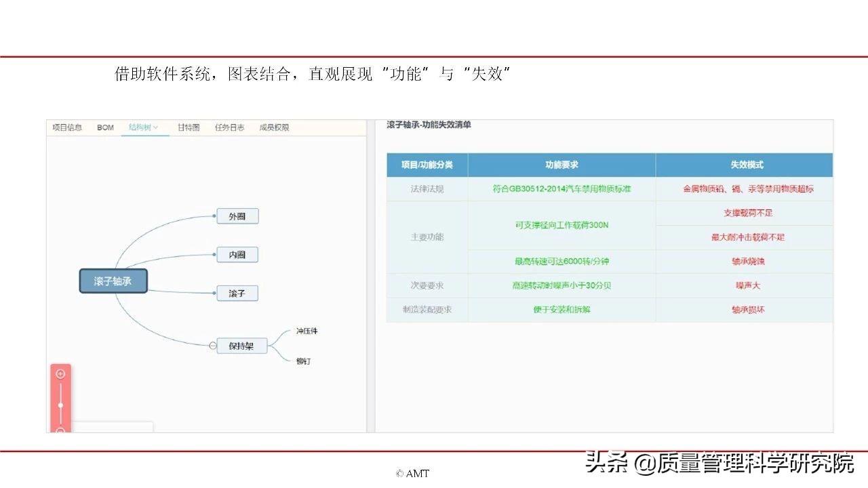Click the 外圈 node in the tree
This screenshot has width=868, height=488.
click(237, 216)
